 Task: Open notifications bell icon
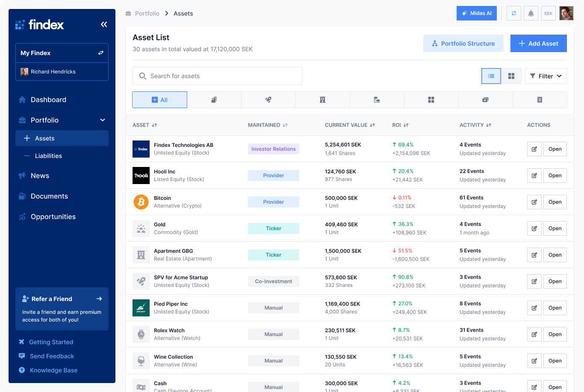531,13
